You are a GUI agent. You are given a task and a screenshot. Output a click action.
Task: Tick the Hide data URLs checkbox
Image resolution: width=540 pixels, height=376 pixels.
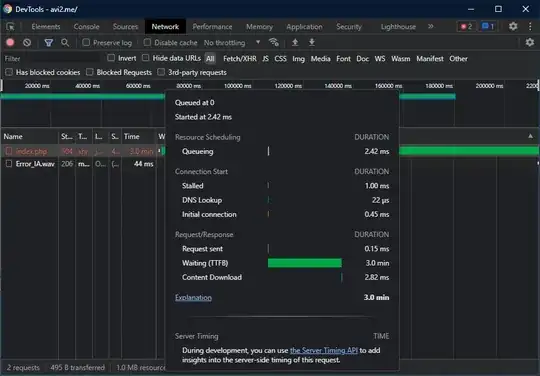coord(146,58)
